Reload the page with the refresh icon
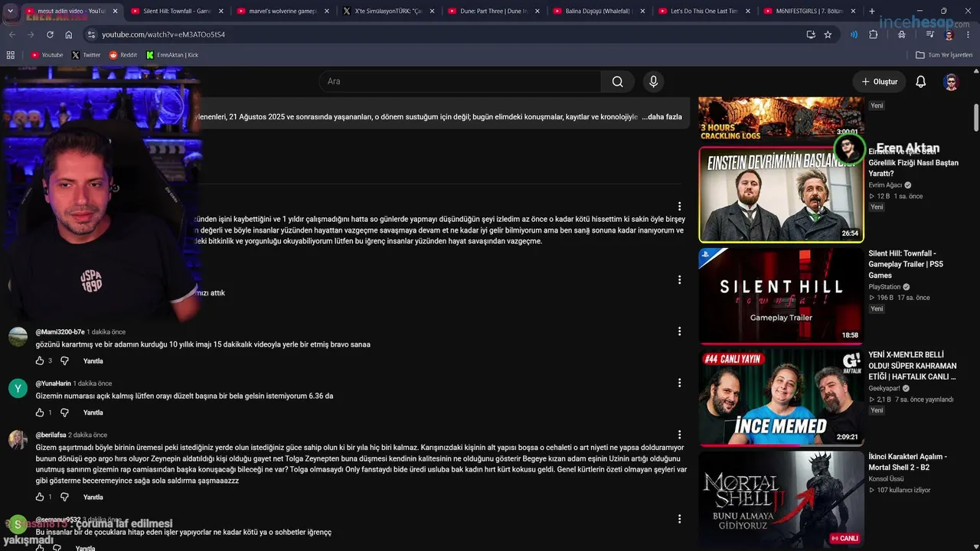 pyautogui.click(x=51, y=34)
